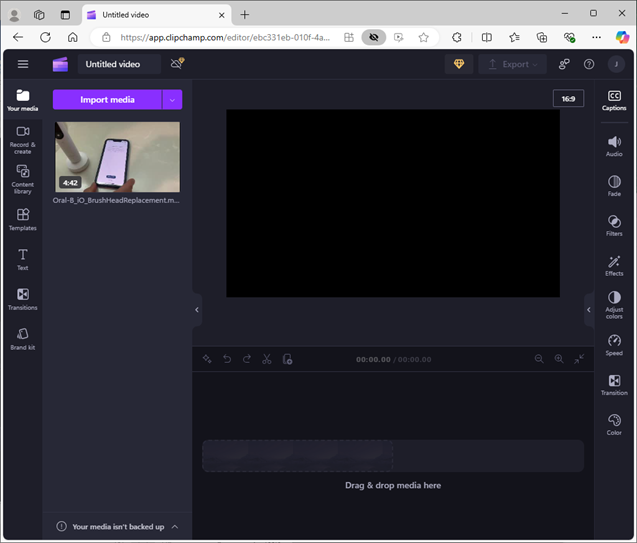This screenshot has width=637, height=543.
Task: Open Effects panel
Action: (x=614, y=266)
